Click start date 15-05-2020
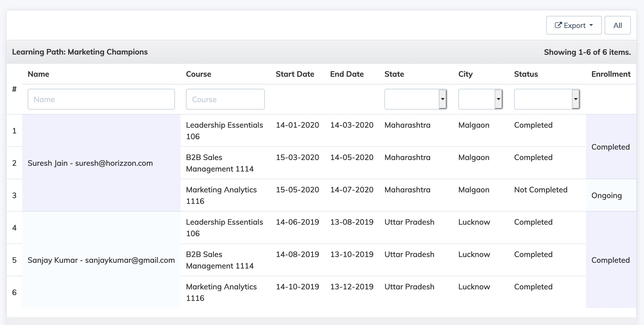The image size is (644, 325). [297, 190]
